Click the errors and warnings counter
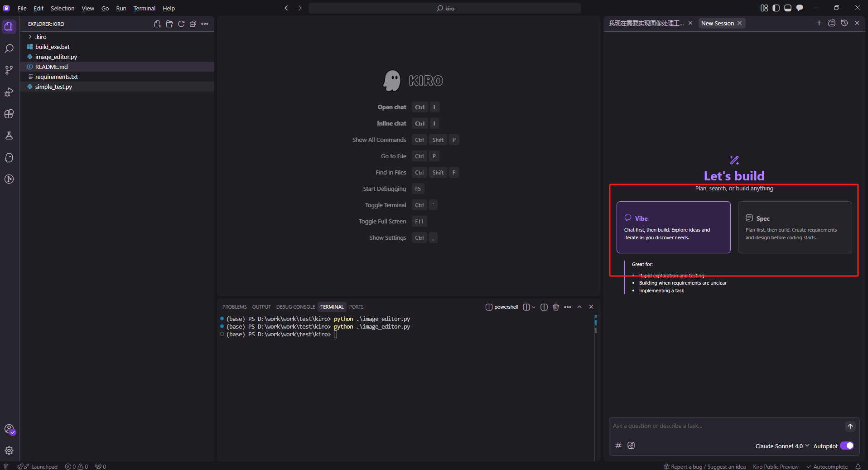868x470 pixels. point(77,466)
